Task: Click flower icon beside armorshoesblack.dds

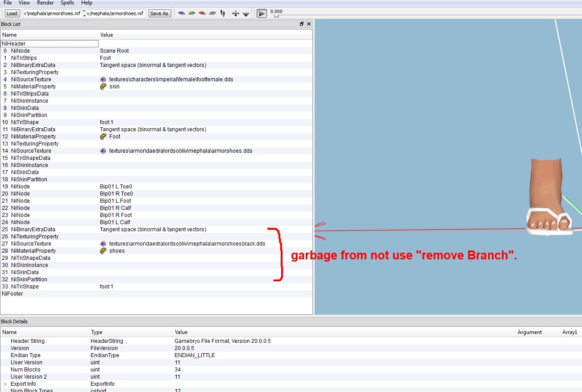Action: click(103, 244)
